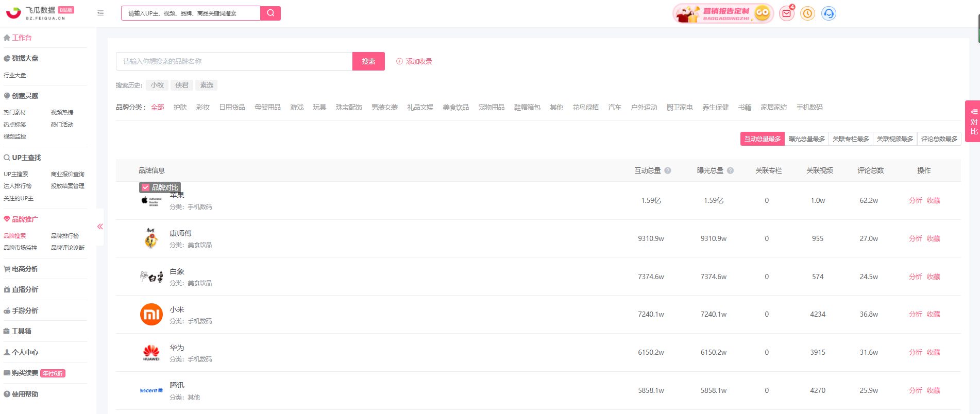Open the mail notifications icon

tap(786, 13)
